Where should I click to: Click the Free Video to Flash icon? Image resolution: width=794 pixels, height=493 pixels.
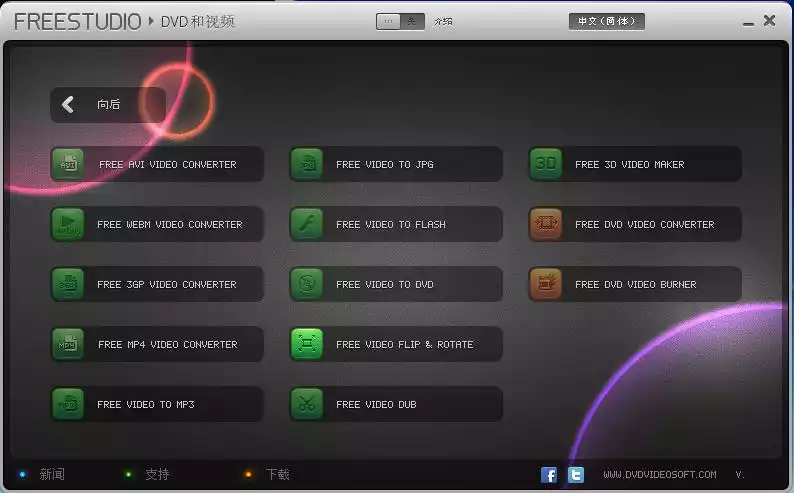click(x=307, y=224)
